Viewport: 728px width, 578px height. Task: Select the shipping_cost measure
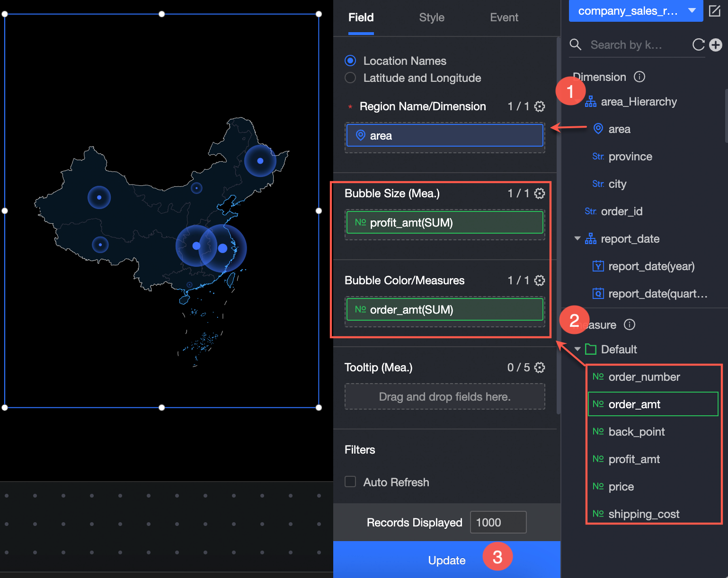tap(644, 514)
